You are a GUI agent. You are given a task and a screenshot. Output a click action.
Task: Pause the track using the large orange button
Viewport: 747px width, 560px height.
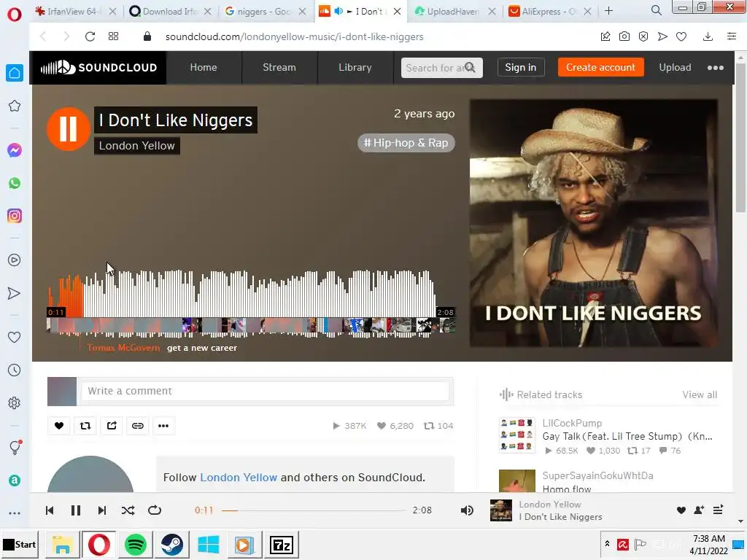click(68, 129)
